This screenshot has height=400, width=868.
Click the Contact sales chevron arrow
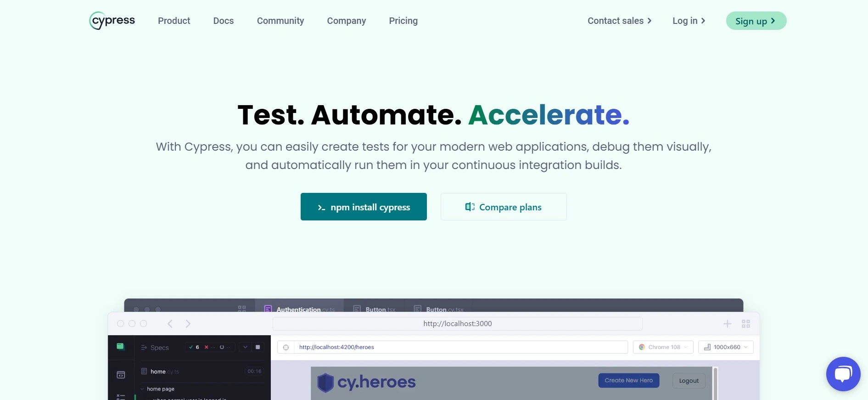tap(650, 21)
